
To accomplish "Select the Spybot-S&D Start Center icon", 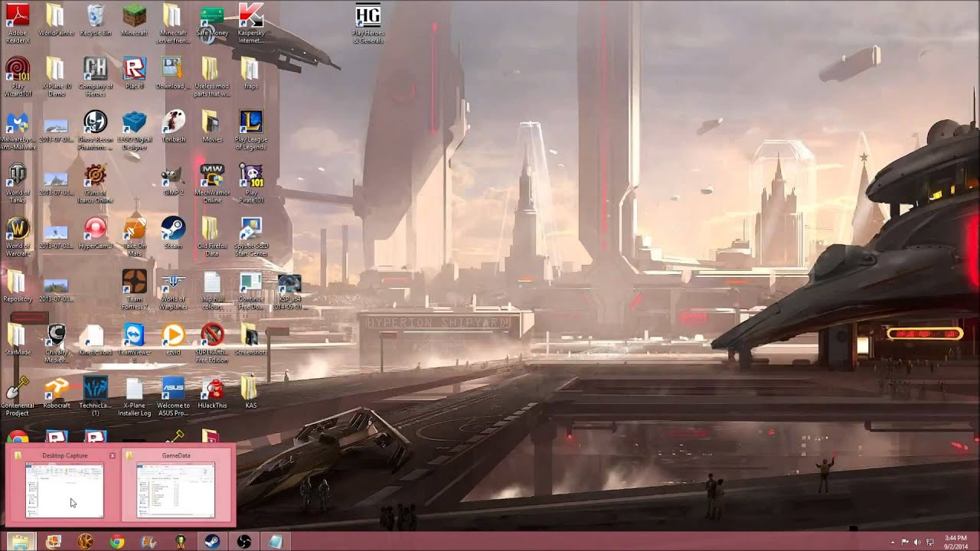I will click(250, 237).
